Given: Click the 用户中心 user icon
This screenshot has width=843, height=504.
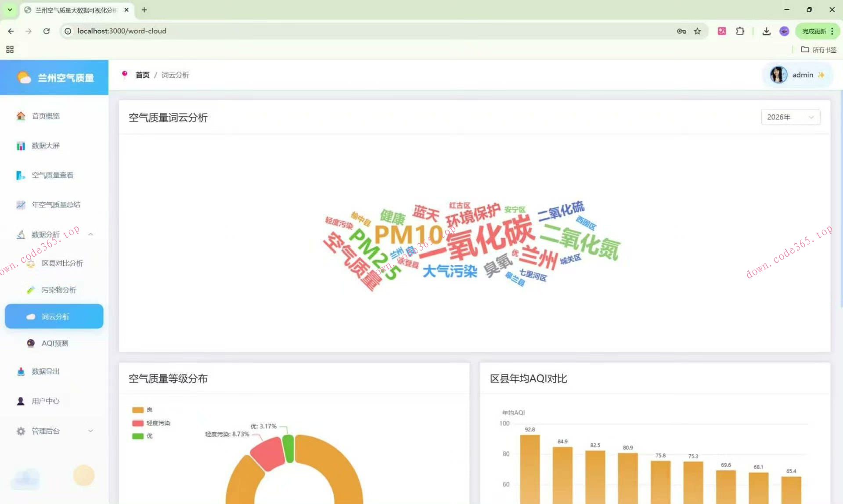Looking at the screenshot, I should 21,400.
